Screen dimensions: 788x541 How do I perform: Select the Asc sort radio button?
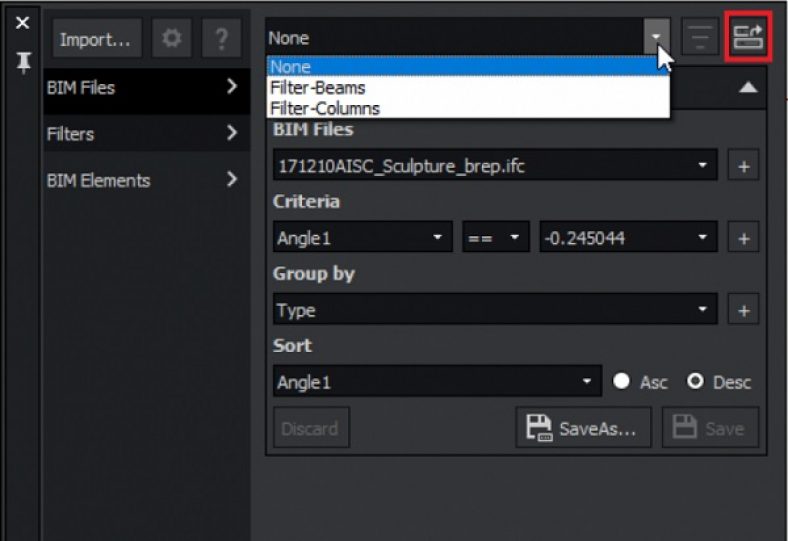(x=622, y=381)
